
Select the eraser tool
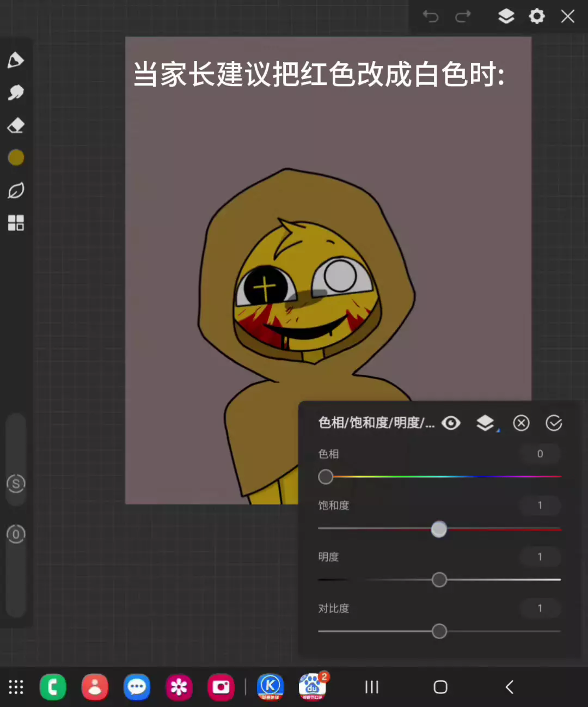tap(16, 125)
